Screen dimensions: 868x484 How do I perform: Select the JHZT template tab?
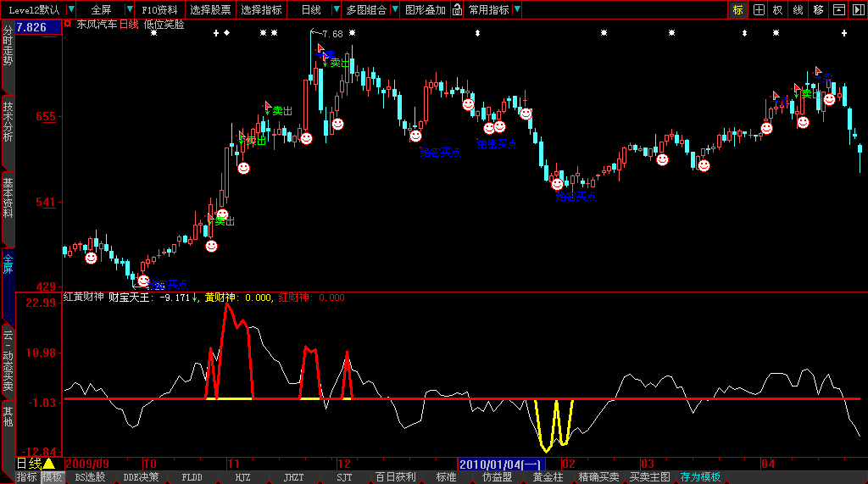(x=294, y=477)
